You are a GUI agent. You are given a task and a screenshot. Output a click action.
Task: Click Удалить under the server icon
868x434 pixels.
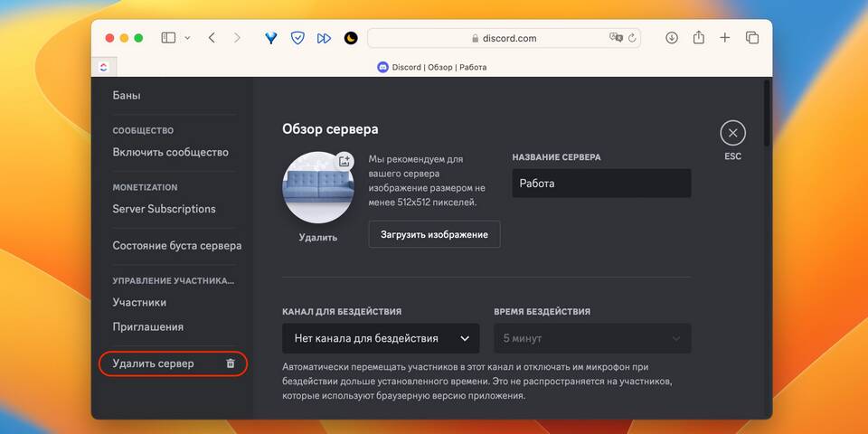[x=318, y=238]
